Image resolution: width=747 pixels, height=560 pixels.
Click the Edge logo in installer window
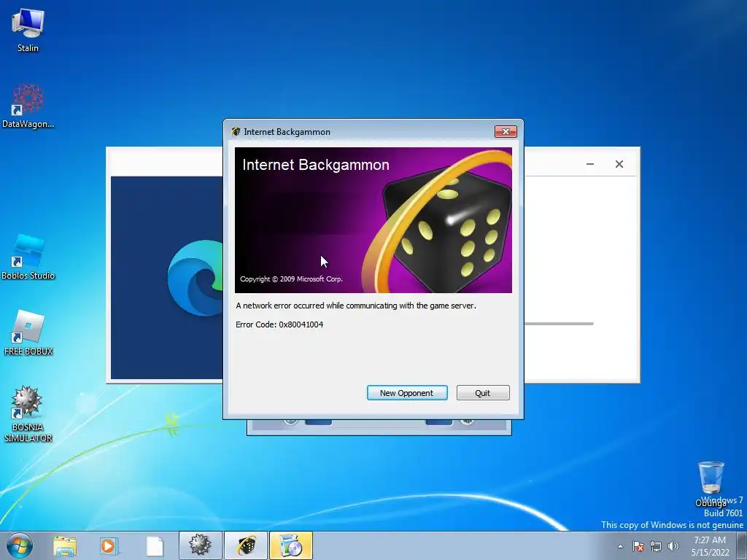point(196,278)
